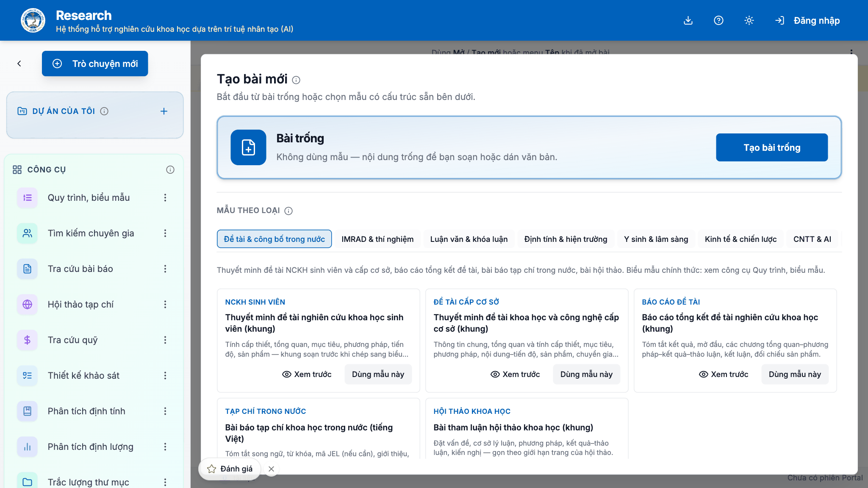
Task: Open options menu for Quy trình, biểu mẫu
Action: [x=165, y=197]
